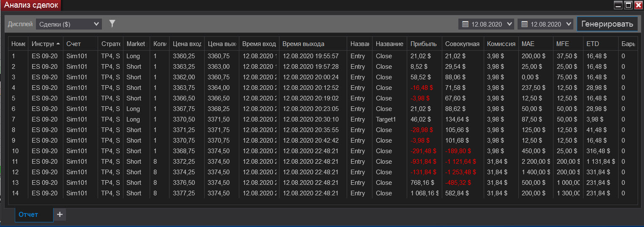Sort by Счет column header
This screenshot has height=227, width=644.
80,44
